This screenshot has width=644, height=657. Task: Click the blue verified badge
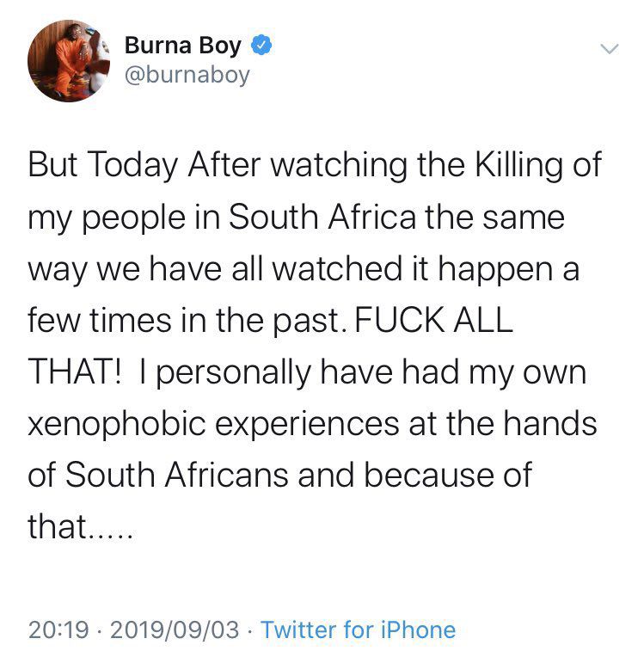(x=261, y=44)
